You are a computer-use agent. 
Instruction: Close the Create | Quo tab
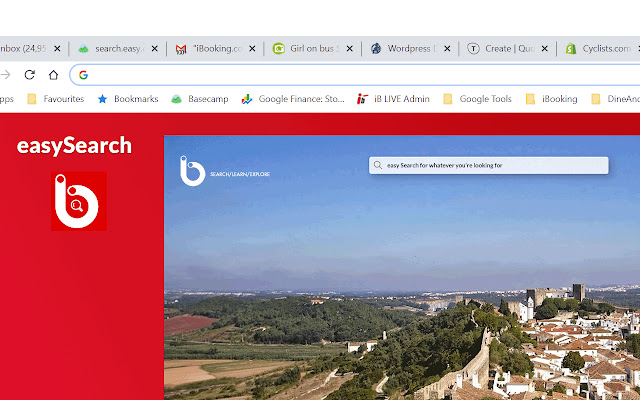(x=544, y=49)
